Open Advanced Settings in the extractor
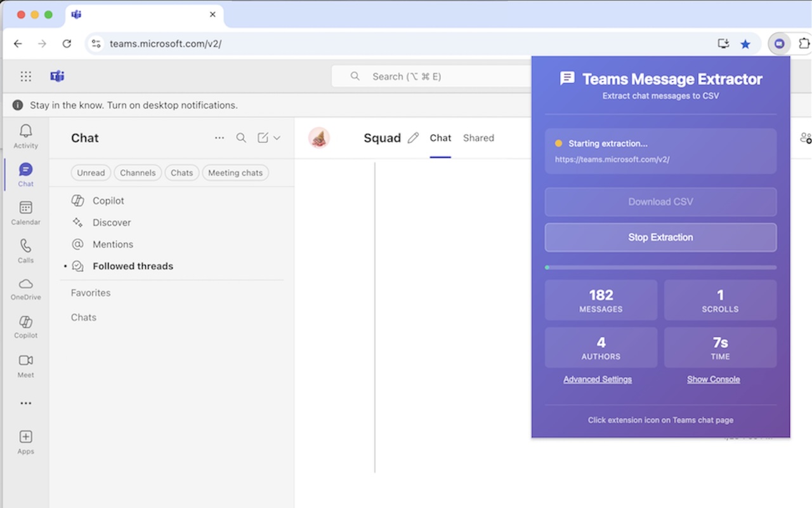 597,379
